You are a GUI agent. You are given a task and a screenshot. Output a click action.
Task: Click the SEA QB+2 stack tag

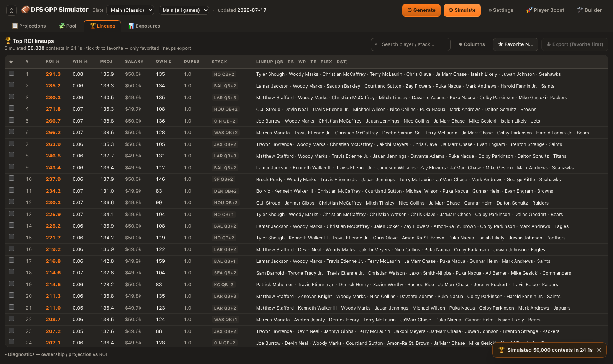(225, 273)
